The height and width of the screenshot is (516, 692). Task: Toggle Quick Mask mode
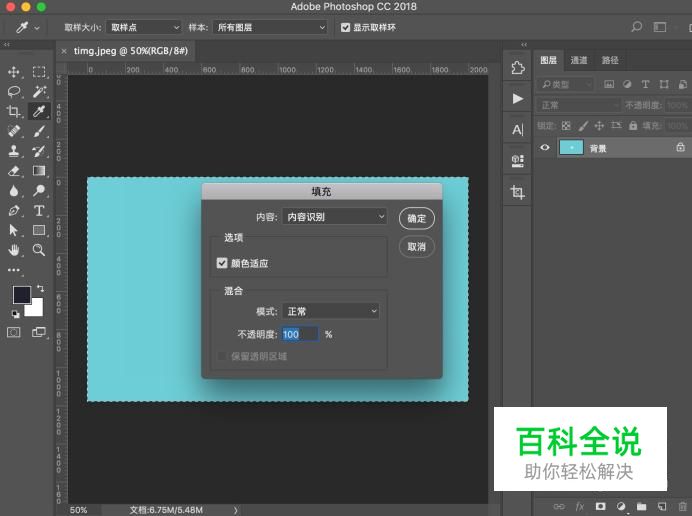click(14, 332)
